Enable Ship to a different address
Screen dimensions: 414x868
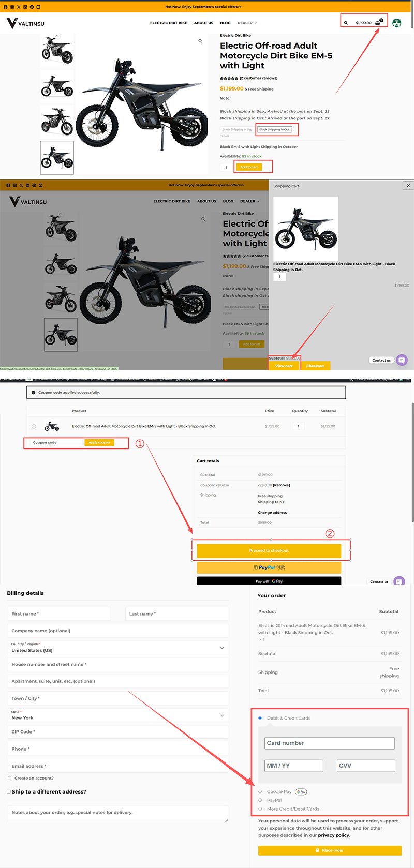9,791
